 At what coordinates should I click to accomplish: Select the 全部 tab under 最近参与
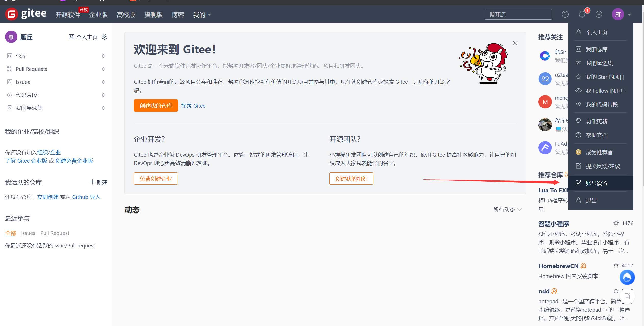click(11, 233)
